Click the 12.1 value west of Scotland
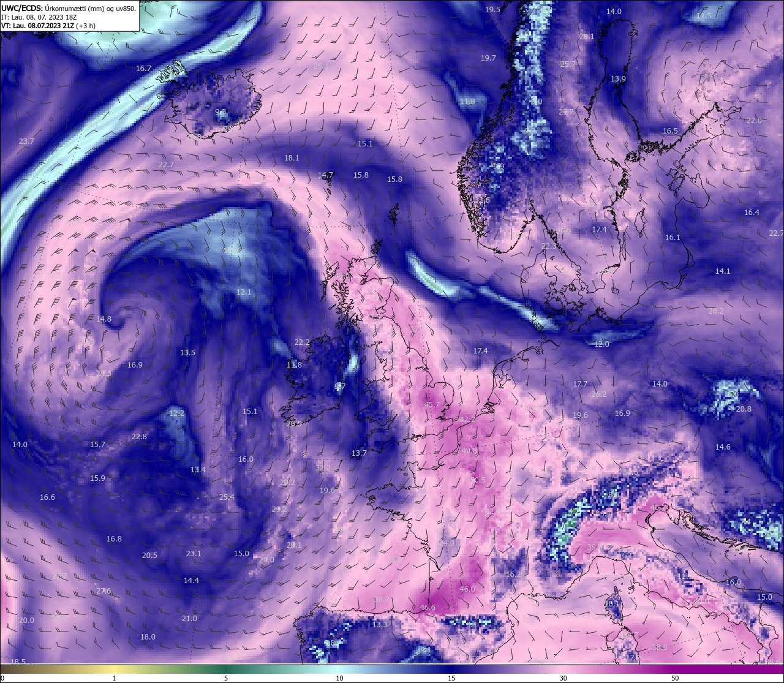The image size is (784, 683). pos(244,292)
